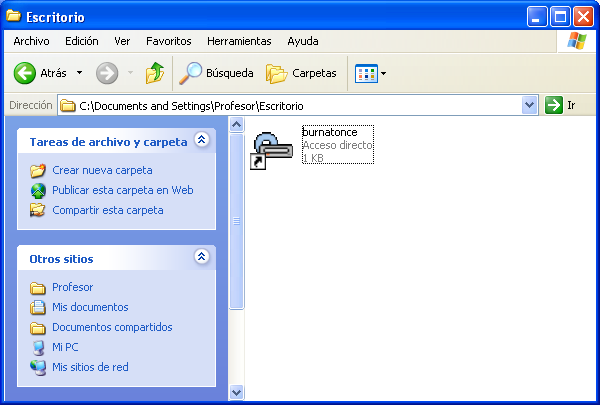Open the Favoritos menu

click(168, 41)
